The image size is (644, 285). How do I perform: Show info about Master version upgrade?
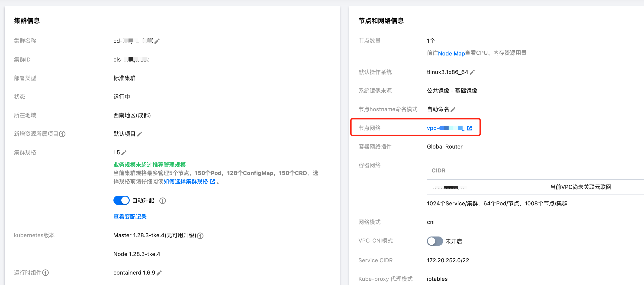click(x=200, y=236)
